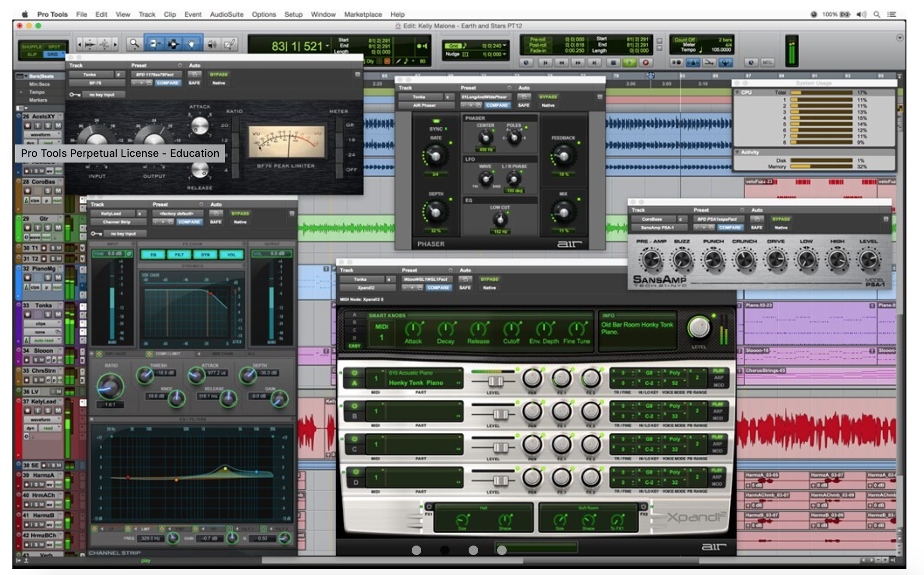The image size is (924, 575).
Task: Click the EQ button in Channel Strip FX chain
Action: [x=153, y=255]
